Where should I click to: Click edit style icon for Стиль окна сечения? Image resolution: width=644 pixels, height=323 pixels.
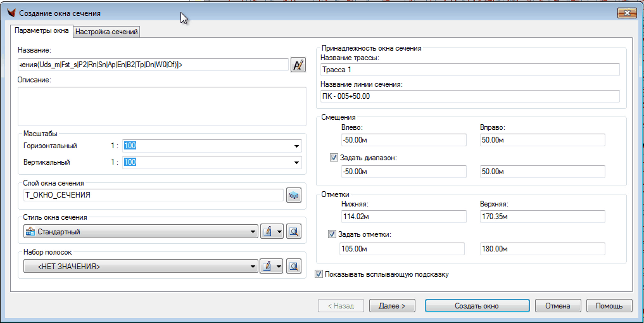pyautogui.click(x=268, y=232)
